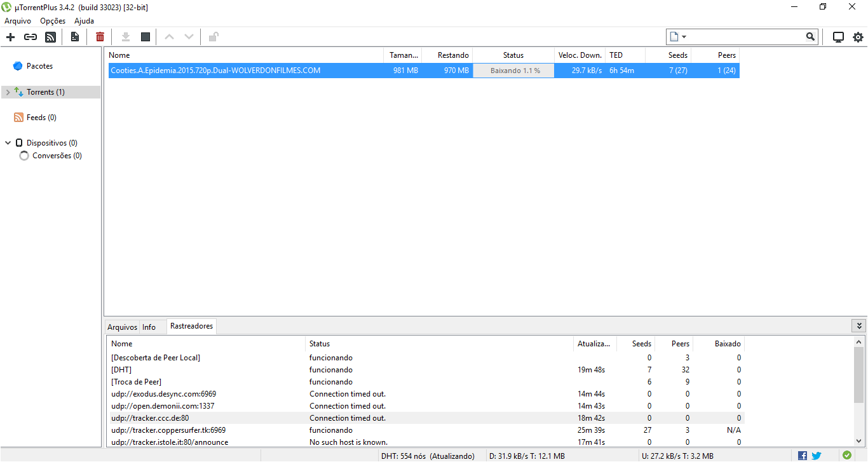
Task: Select the udp://tracker.istole.it:80/announce tracker
Action: 424,442
